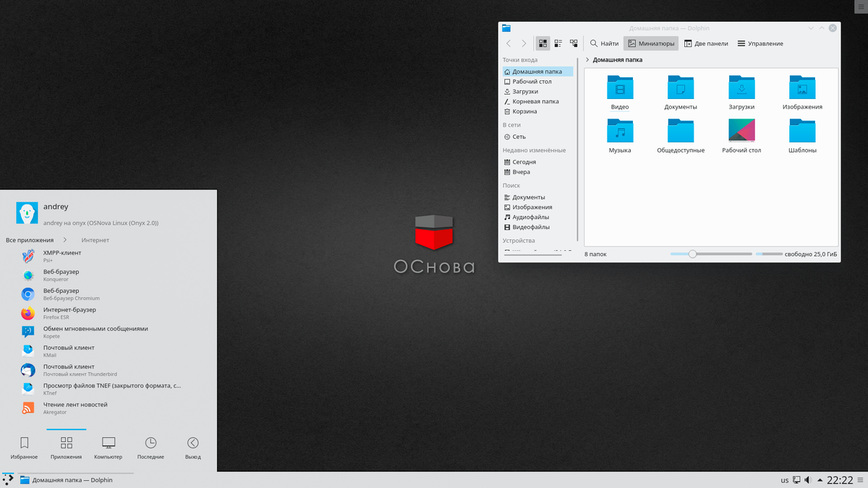Open the Akregator news feed reader
The width and height of the screenshot is (868, 488).
point(27,408)
